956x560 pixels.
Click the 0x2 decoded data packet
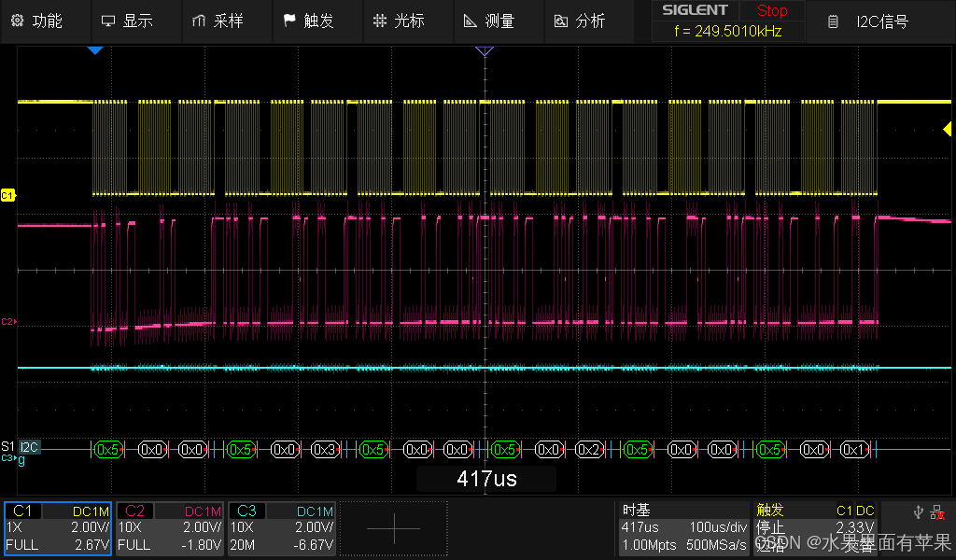coord(590,450)
